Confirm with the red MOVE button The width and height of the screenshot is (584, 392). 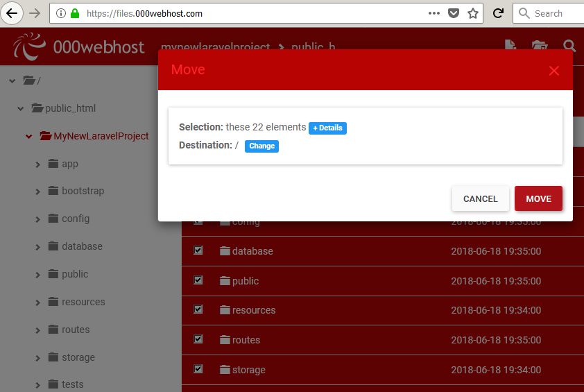tap(538, 198)
